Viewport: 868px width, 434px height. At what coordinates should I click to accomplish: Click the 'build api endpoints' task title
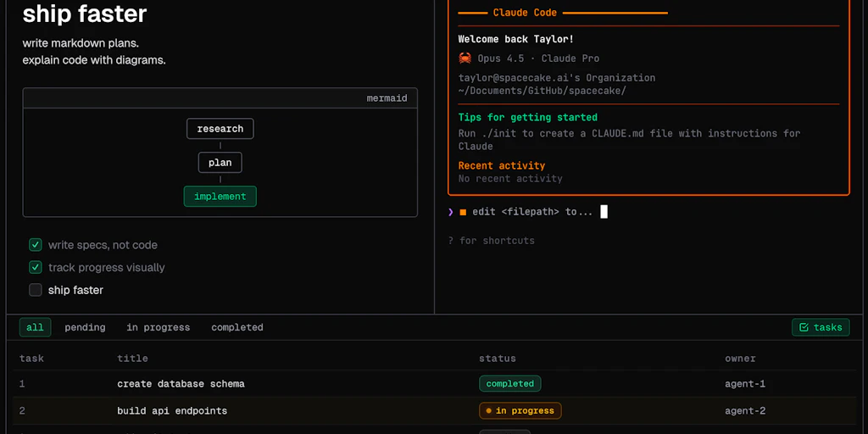pyautogui.click(x=172, y=411)
